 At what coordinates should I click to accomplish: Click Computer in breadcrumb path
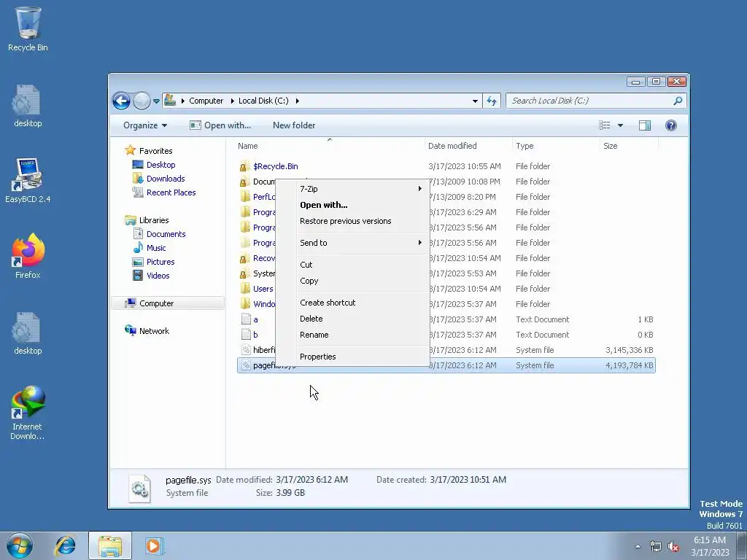206,101
